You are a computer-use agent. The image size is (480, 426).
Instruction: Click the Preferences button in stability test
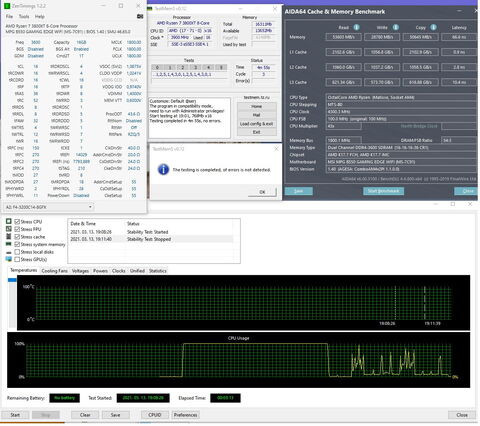185,415
